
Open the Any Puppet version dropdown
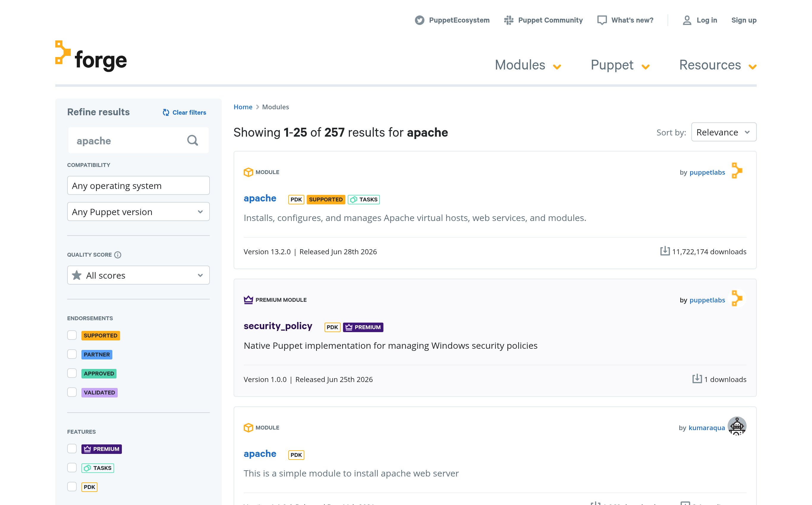(138, 212)
